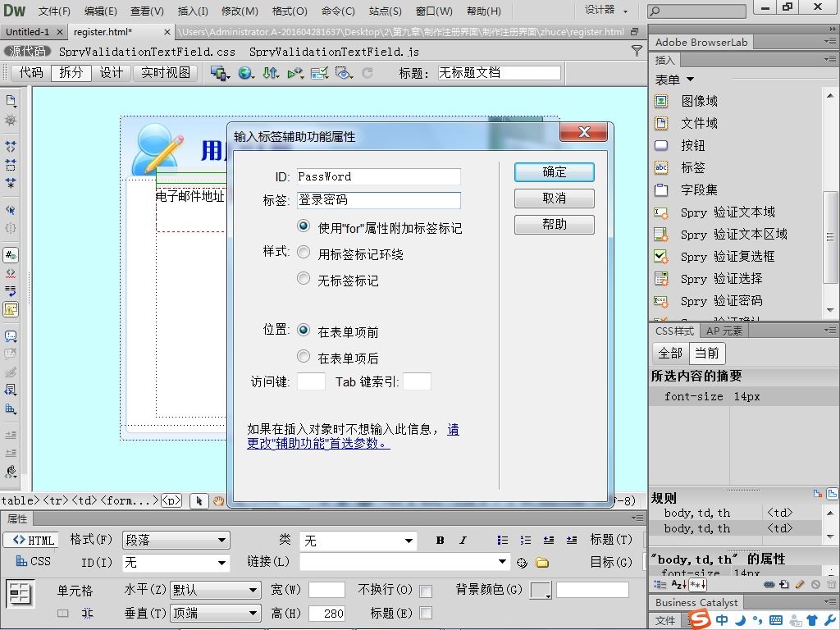Open the 类 class dropdown
Screen dimensions: 840x630
[x=358, y=541]
